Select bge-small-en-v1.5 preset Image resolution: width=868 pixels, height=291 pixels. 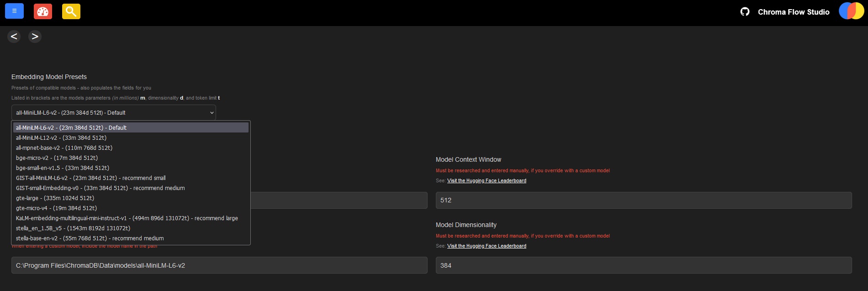coord(131,168)
